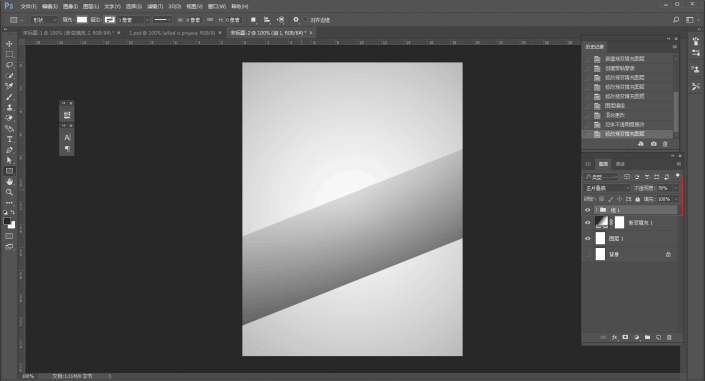Click the 3D panel tab
This screenshot has width=705, height=381.
pos(588,164)
